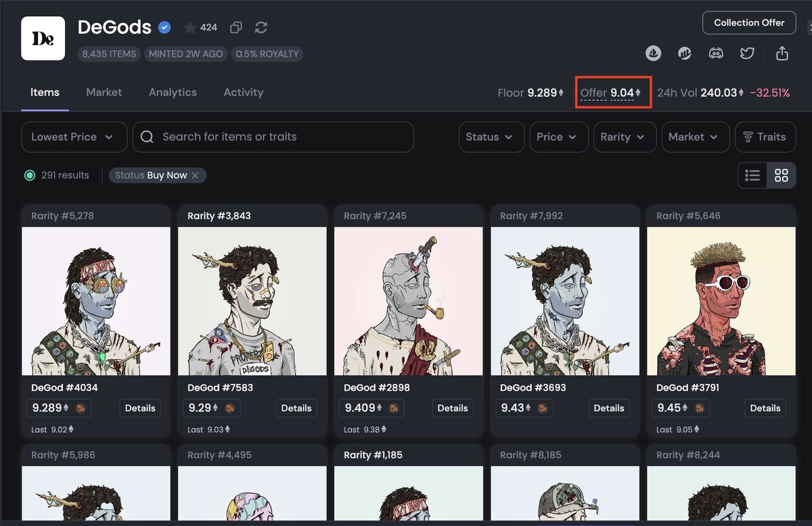Click the DeGods collection logo
The height and width of the screenshot is (526, 812).
(43, 39)
